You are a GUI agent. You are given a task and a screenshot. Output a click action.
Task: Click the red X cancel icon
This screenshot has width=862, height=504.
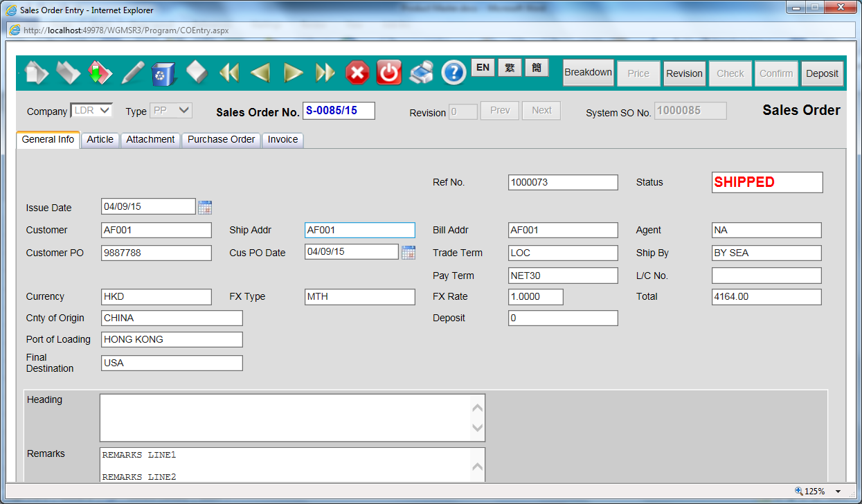point(357,73)
